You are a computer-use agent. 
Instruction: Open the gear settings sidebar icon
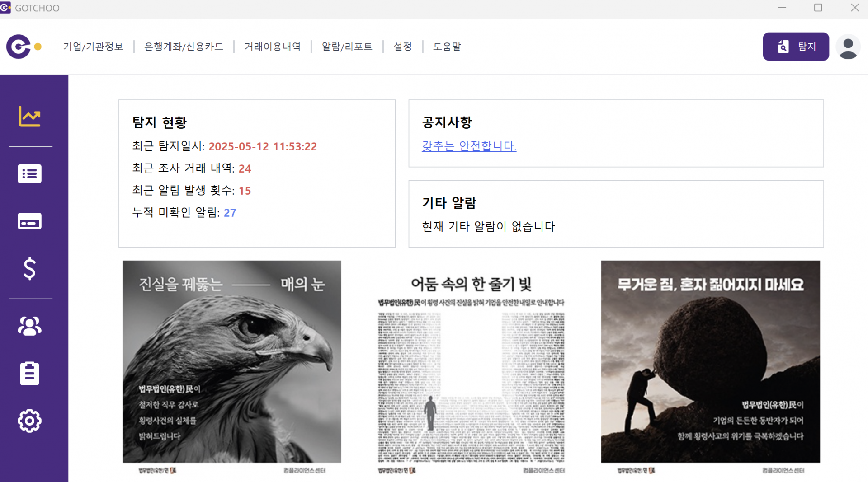point(29,421)
